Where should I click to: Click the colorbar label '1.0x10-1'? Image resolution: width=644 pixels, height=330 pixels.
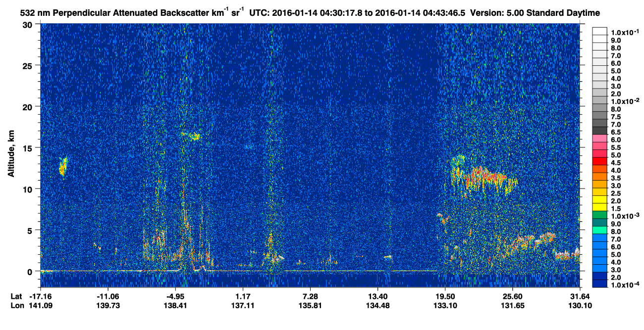coord(626,32)
